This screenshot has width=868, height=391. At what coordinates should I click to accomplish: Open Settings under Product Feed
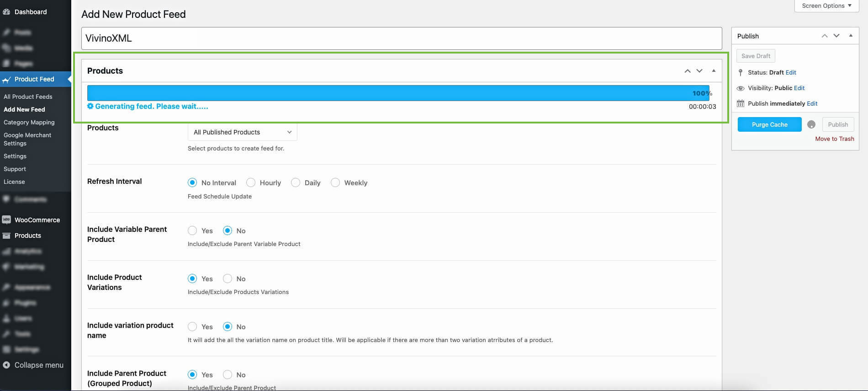tap(15, 156)
